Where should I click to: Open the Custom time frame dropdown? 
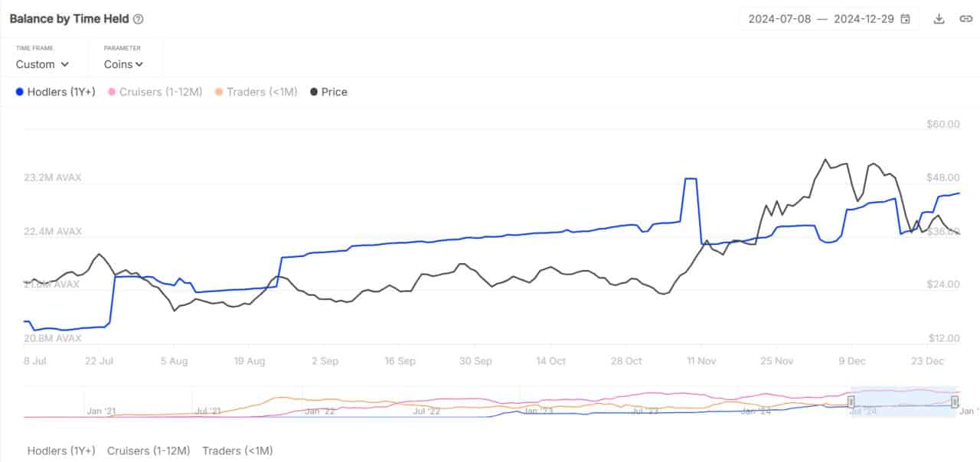point(43,64)
